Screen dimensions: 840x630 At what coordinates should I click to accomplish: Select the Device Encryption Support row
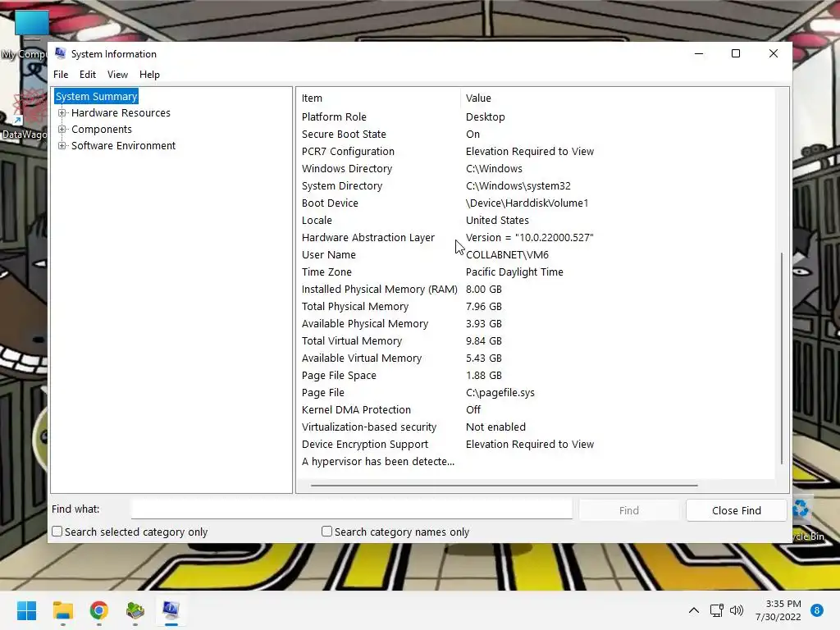(x=536, y=444)
